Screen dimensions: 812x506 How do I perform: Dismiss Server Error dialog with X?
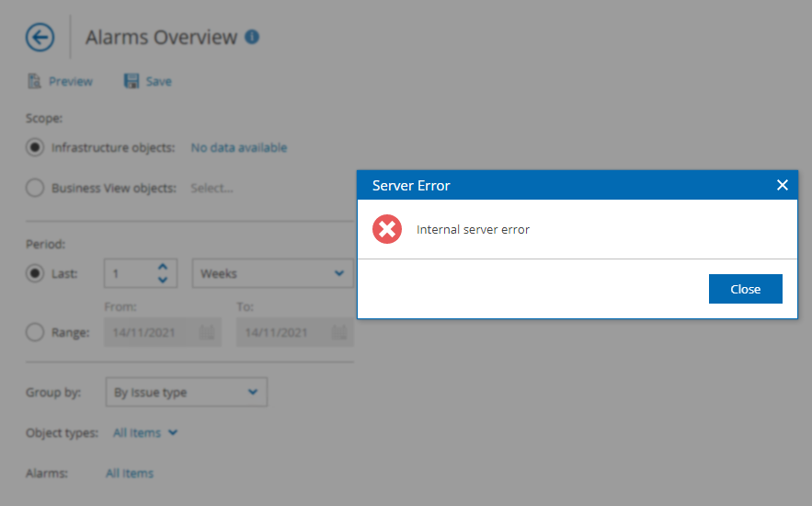tap(783, 185)
